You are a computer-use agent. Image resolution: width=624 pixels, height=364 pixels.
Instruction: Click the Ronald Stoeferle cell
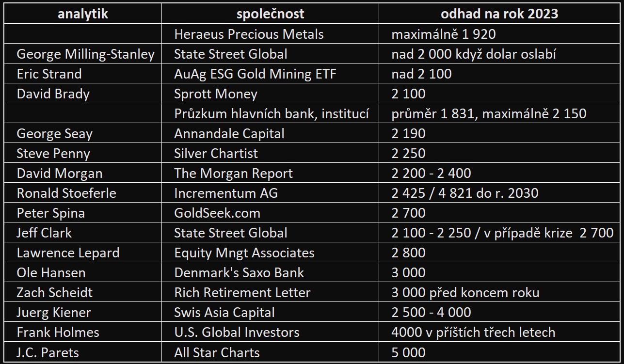click(82, 193)
